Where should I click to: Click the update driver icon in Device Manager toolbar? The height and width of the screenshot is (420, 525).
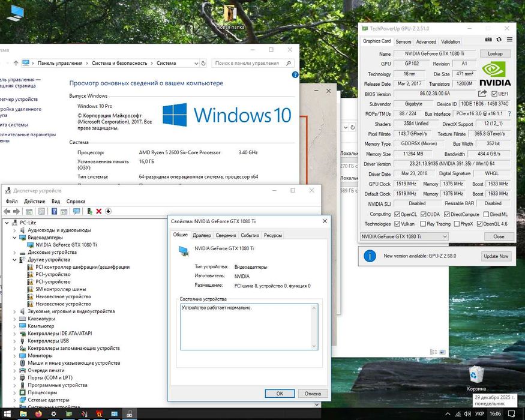coord(89,211)
